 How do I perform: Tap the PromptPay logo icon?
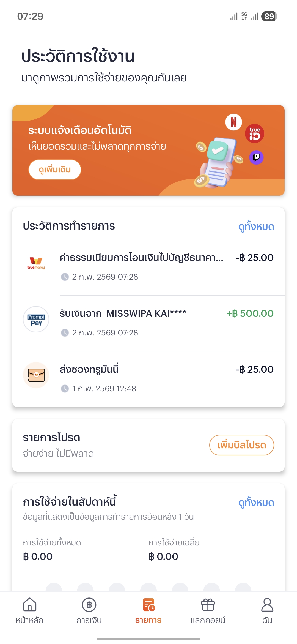[x=36, y=319]
